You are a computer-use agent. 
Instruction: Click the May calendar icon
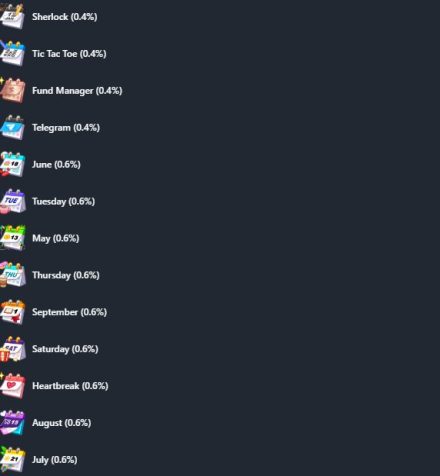click(x=12, y=238)
